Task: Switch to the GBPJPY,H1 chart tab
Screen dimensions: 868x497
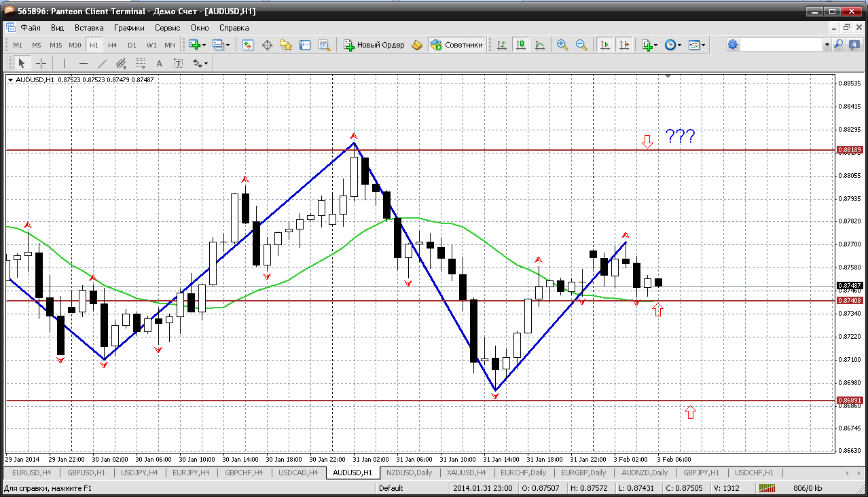Action: point(703,473)
